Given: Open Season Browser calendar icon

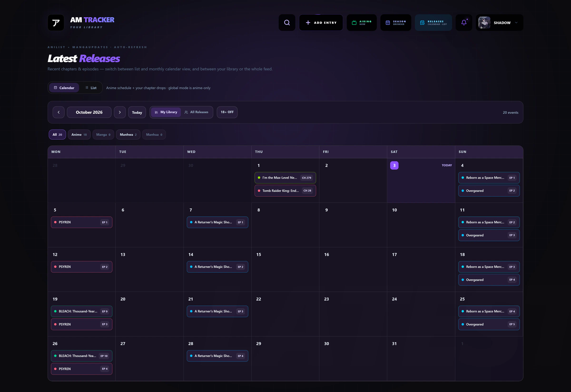Looking at the screenshot, I should pyautogui.click(x=388, y=23).
